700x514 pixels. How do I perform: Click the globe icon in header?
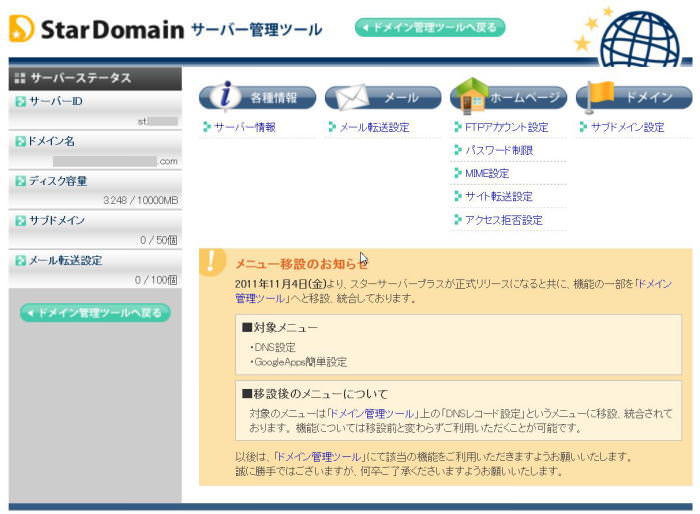click(641, 39)
